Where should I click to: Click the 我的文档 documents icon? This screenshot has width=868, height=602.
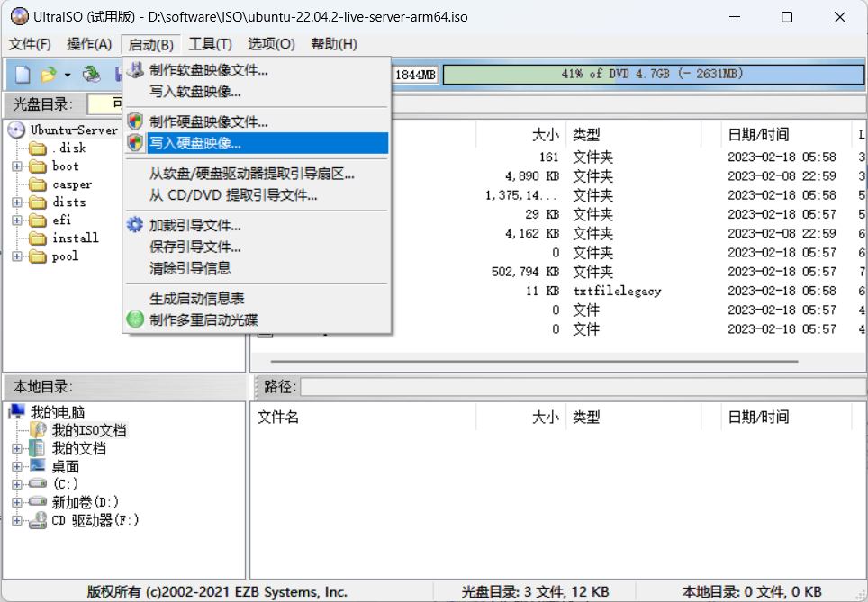click(x=37, y=447)
